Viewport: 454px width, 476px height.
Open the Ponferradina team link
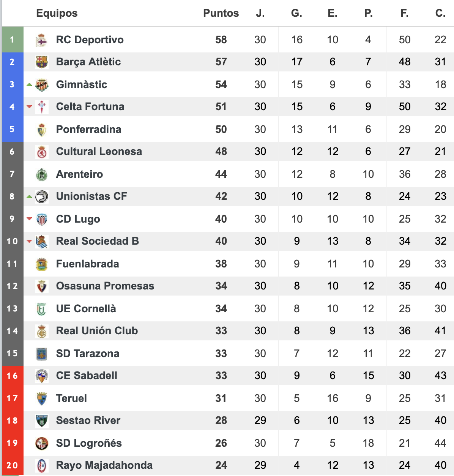pyautogui.click(x=88, y=130)
